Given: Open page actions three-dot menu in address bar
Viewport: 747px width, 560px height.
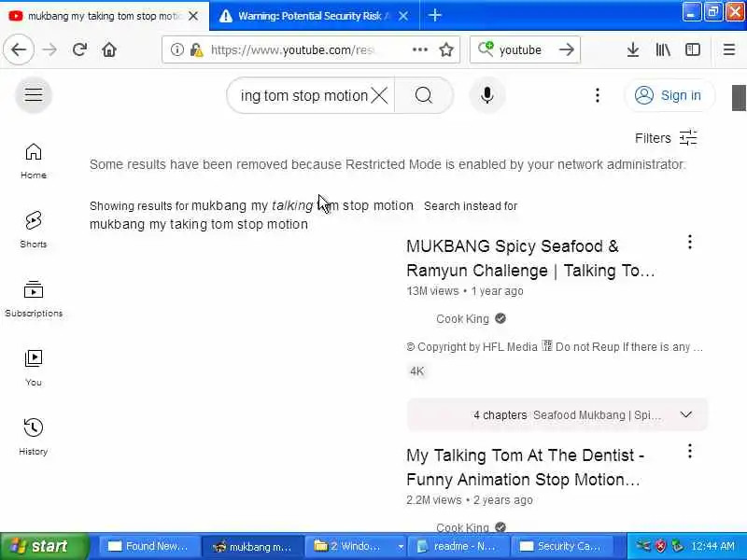Looking at the screenshot, I should (419, 49).
